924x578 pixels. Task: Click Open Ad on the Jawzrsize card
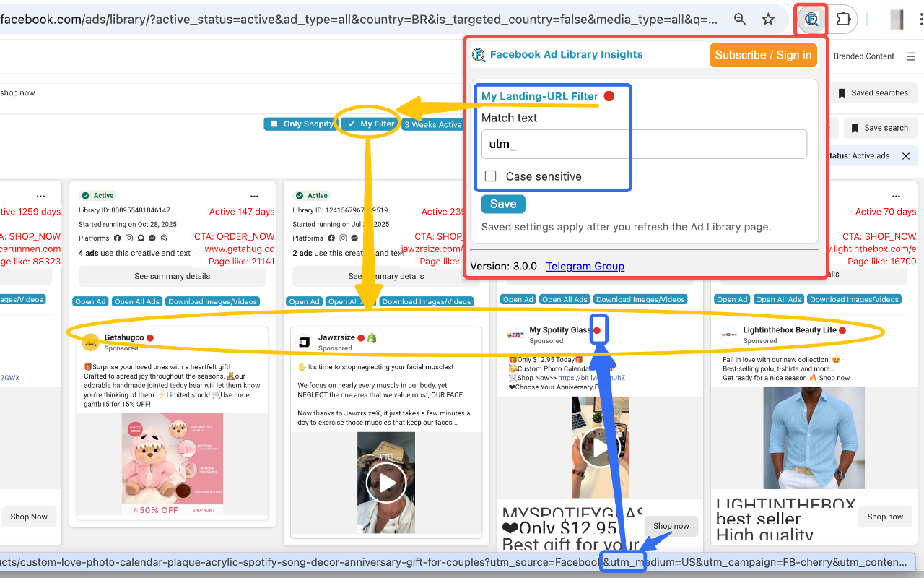point(304,302)
